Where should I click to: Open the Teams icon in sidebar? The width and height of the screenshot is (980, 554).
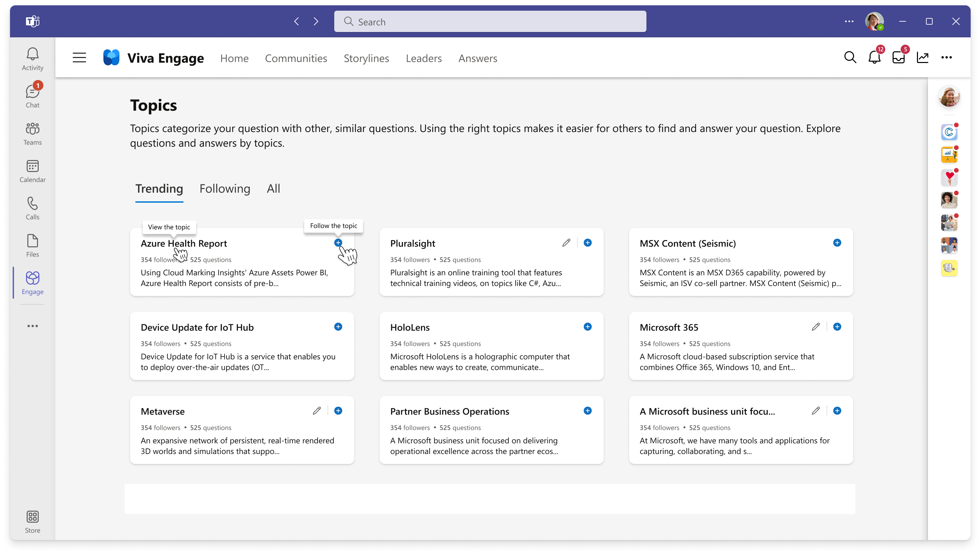click(x=32, y=133)
